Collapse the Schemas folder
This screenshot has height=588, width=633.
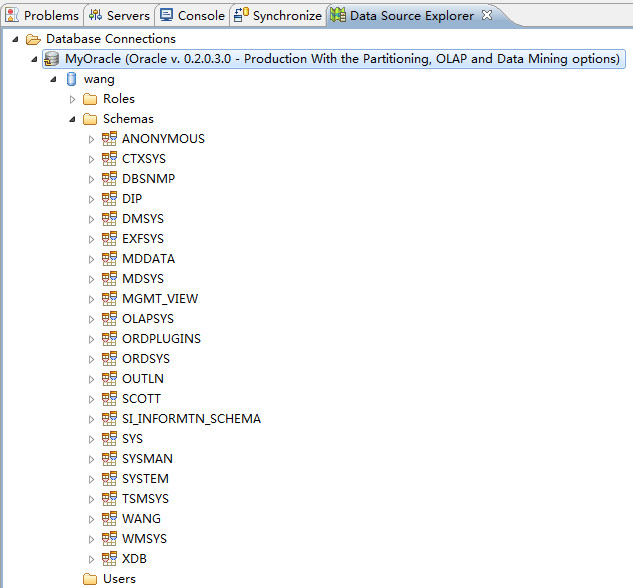[x=72, y=119]
